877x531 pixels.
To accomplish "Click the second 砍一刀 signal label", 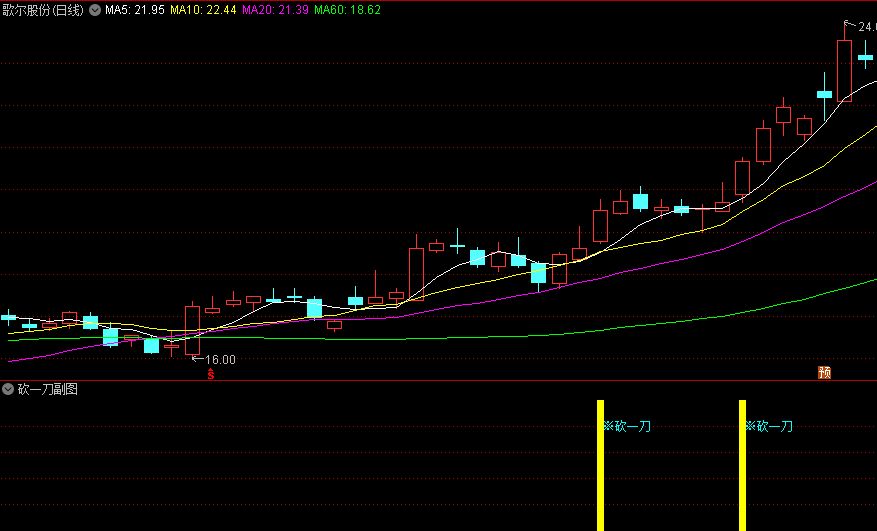I will click(770, 426).
